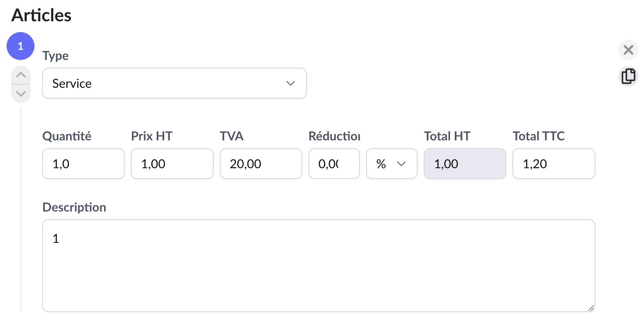Click the Quantité label
Viewport: 644px width, 331px height.
tap(67, 136)
